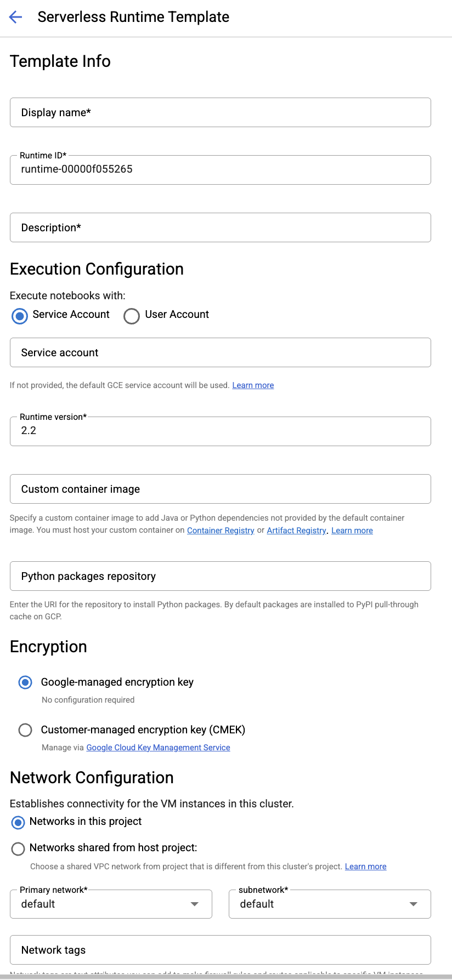Edit the Runtime version field
Screen dimensions: 452x980
pyautogui.click(x=220, y=431)
